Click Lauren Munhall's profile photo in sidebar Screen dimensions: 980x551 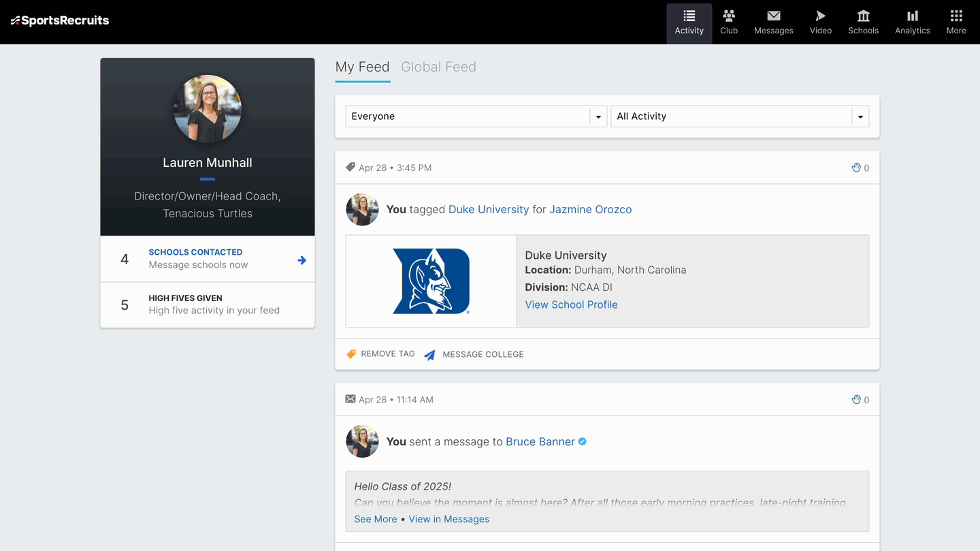click(208, 109)
